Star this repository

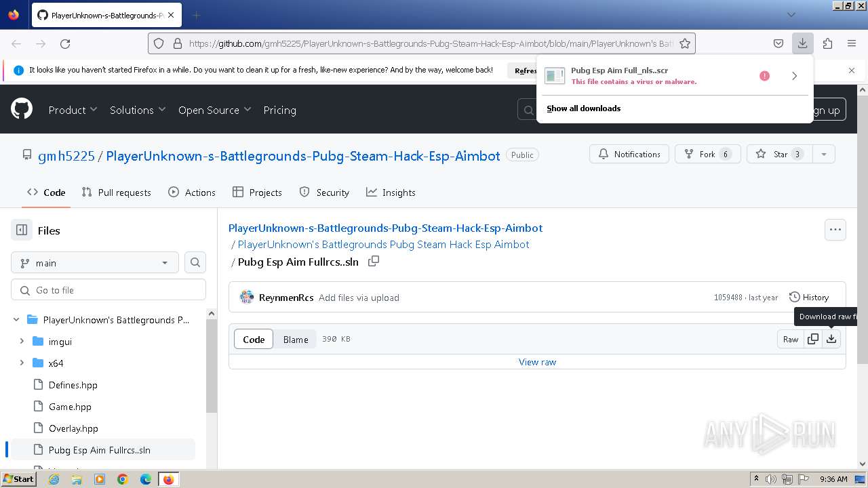click(780, 154)
